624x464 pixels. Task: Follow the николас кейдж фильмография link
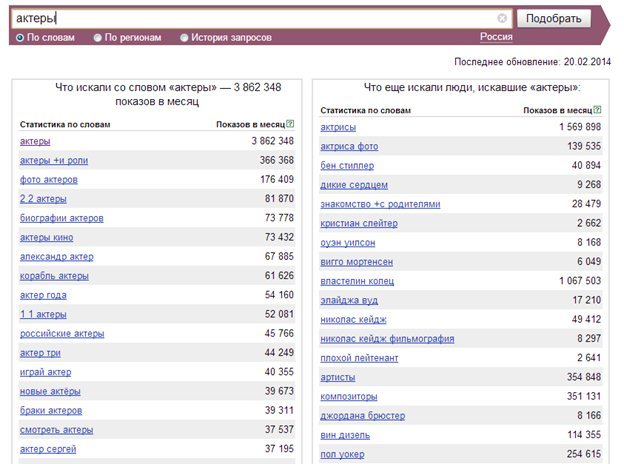(387, 339)
